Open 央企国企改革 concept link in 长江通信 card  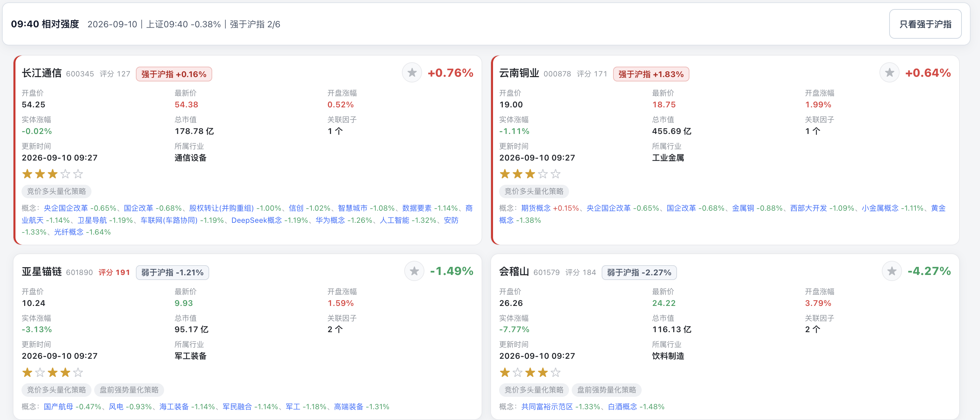66,208
